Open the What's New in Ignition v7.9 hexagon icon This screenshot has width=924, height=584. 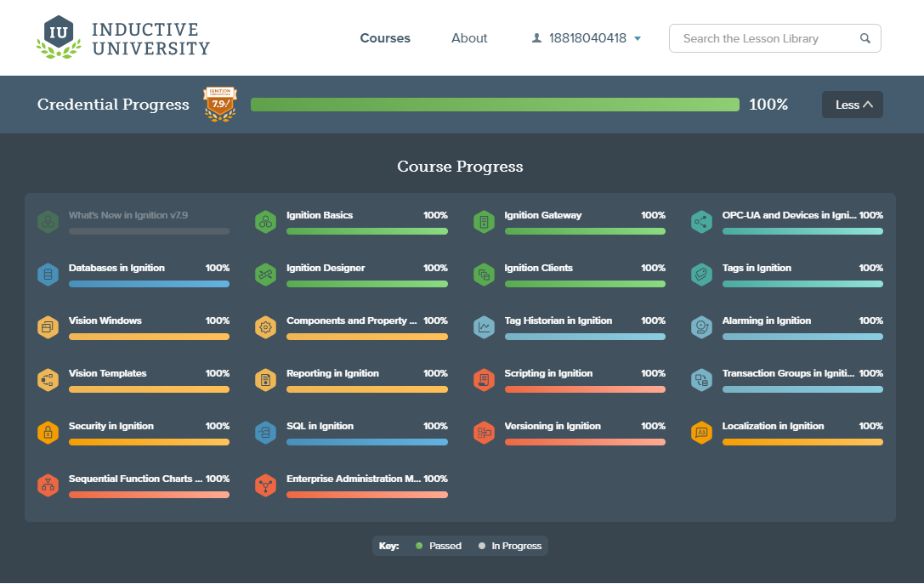pyautogui.click(x=48, y=222)
